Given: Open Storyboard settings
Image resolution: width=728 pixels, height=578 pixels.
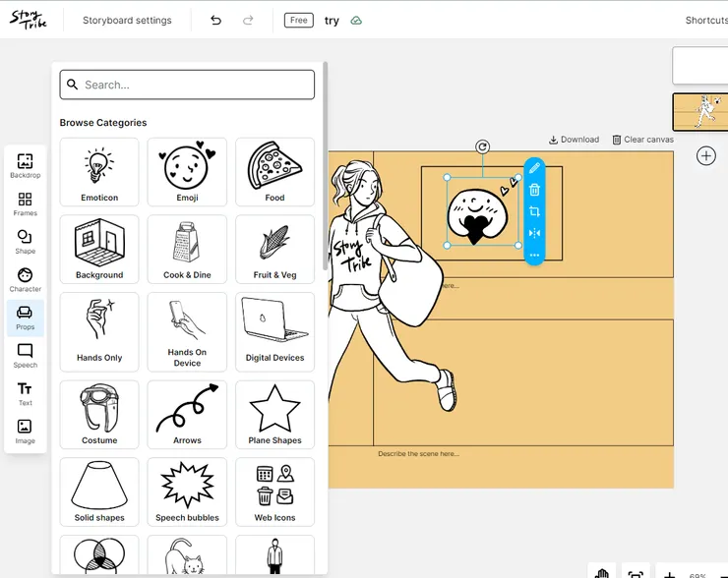Looking at the screenshot, I should pyautogui.click(x=127, y=21).
